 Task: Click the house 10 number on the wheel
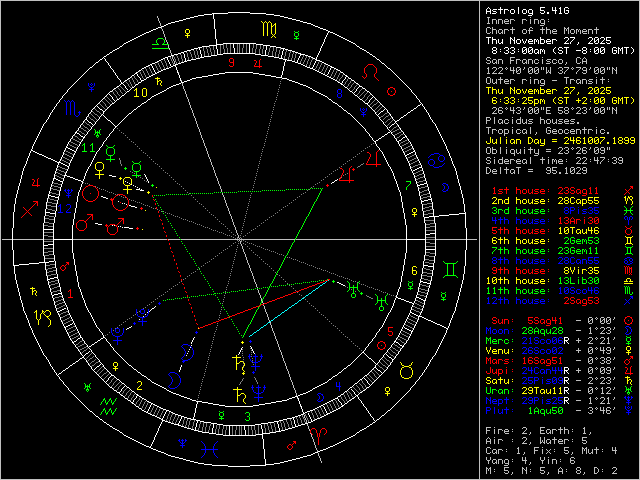pyautogui.click(x=141, y=93)
